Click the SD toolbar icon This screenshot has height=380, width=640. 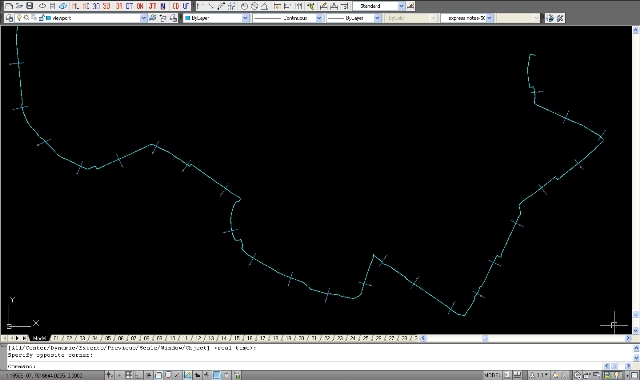click(x=107, y=6)
